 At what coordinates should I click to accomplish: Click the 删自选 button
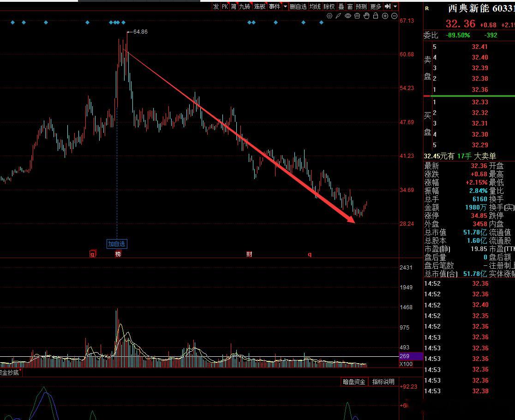tap(298, 6)
